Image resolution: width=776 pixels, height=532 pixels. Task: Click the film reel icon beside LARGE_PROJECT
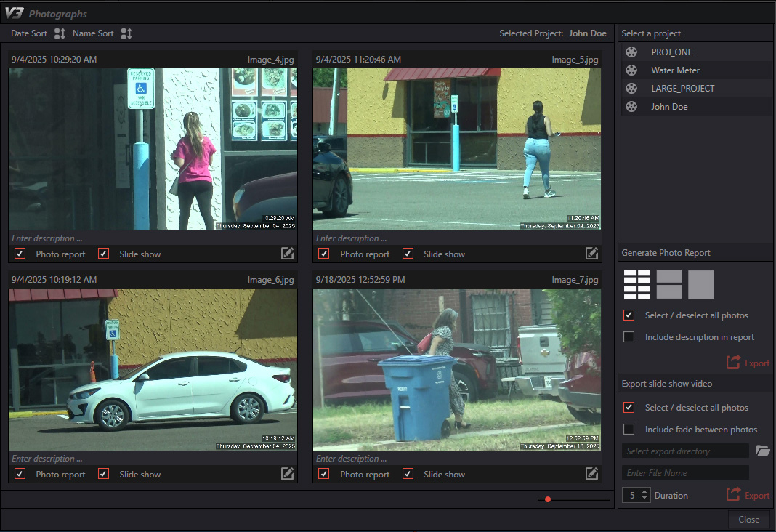[631, 89]
